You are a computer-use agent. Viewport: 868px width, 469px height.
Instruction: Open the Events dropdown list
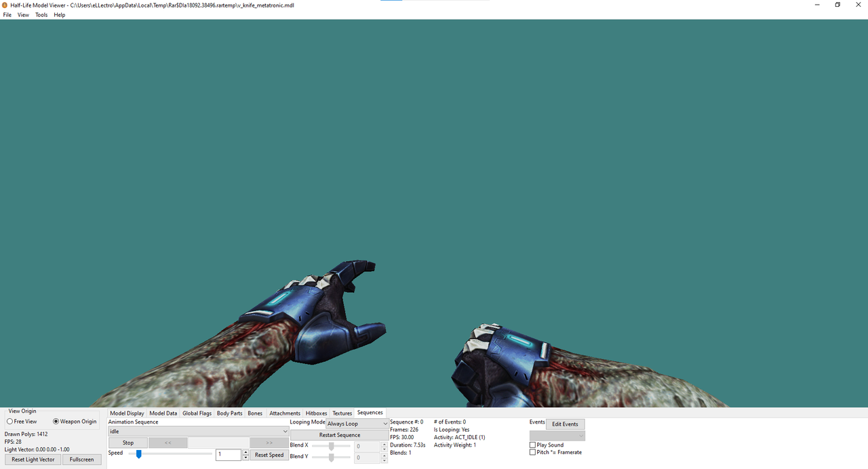coord(557,436)
